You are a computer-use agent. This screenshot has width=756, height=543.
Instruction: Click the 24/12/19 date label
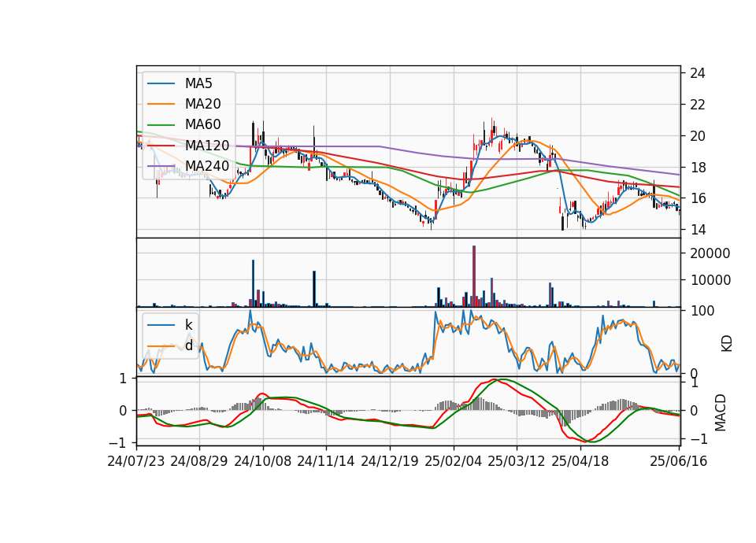[390, 461]
